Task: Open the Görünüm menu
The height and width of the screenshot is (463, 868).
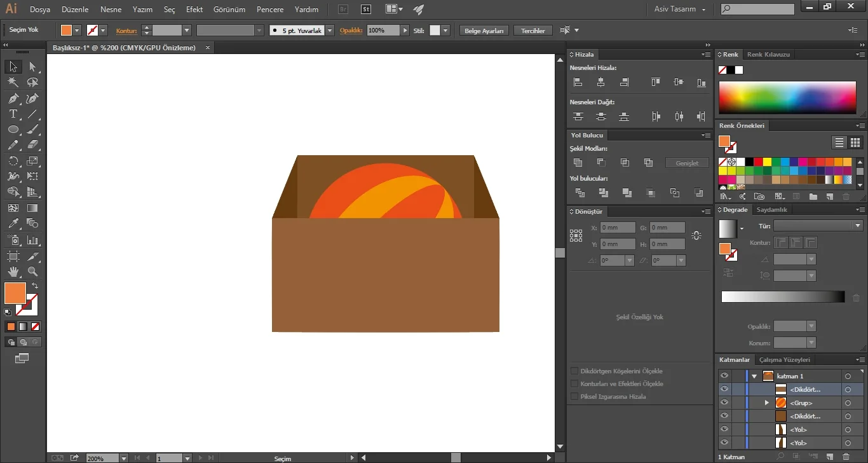Action: [230, 10]
